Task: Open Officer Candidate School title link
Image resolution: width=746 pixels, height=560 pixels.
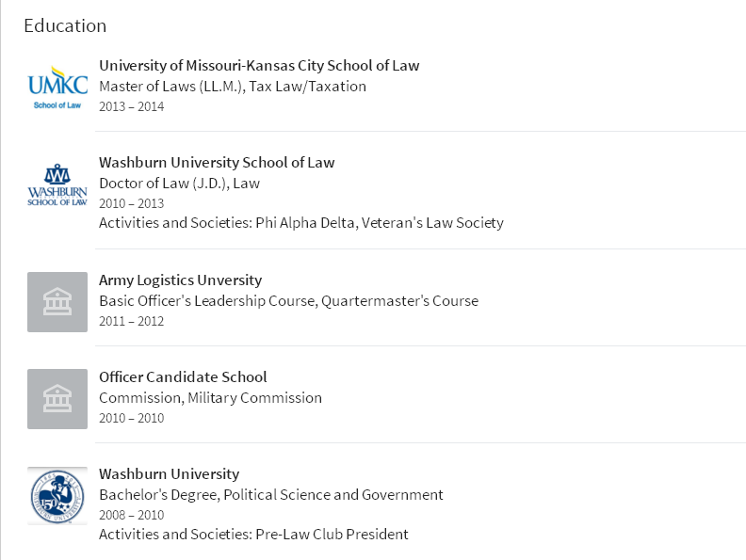Action: coord(183,377)
